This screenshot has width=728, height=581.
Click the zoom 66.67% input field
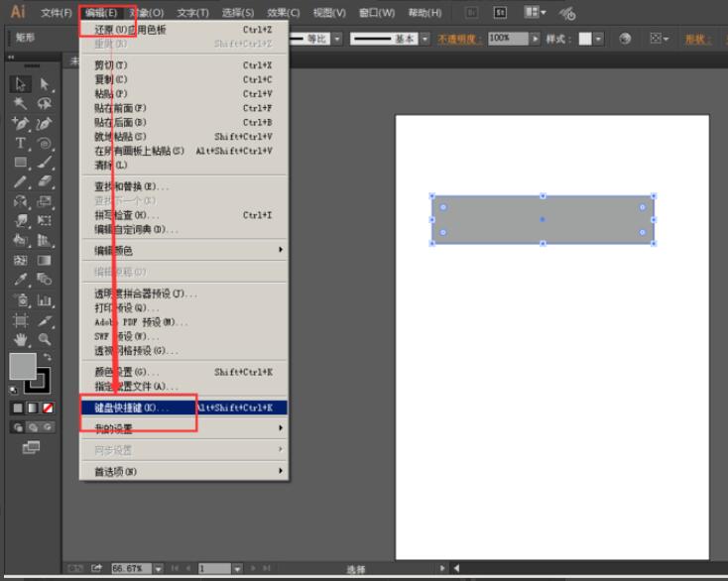131,568
